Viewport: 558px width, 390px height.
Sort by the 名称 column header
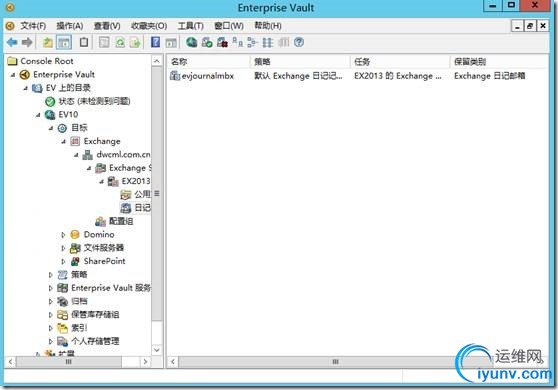209,62
